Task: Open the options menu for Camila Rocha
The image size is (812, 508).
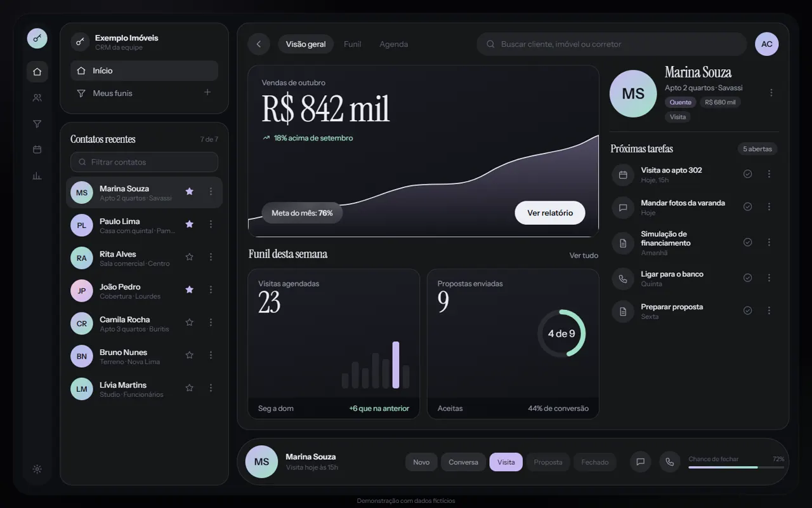Action: pyautogui.click(x=211, y=323)
